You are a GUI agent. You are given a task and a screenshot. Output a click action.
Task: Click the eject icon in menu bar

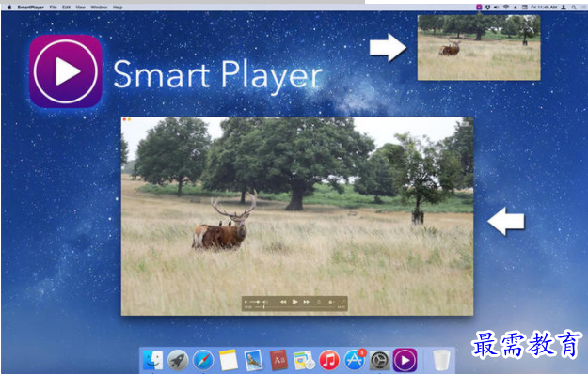tap(516, 8)
